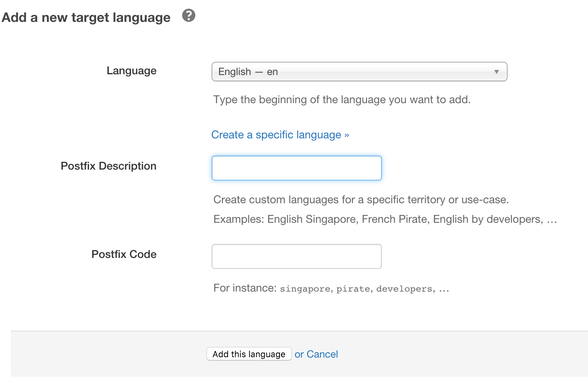
Task: Click the Add this language button
Action: pos(249,354)
